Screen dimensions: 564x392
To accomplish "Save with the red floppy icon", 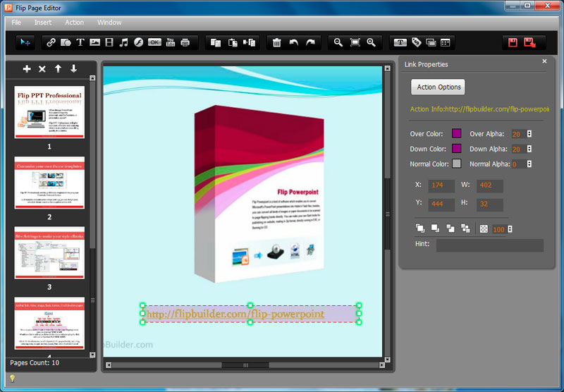I will pos(513,42).
